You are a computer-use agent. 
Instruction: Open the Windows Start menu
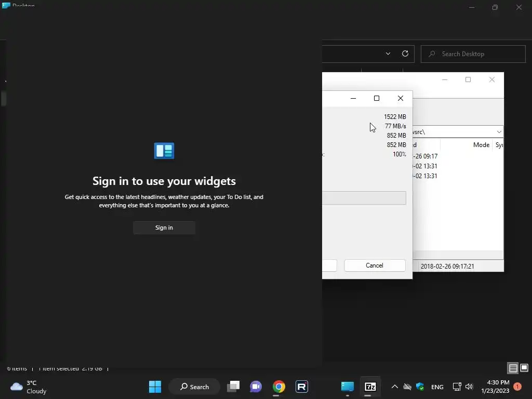[x=155, y=387]
